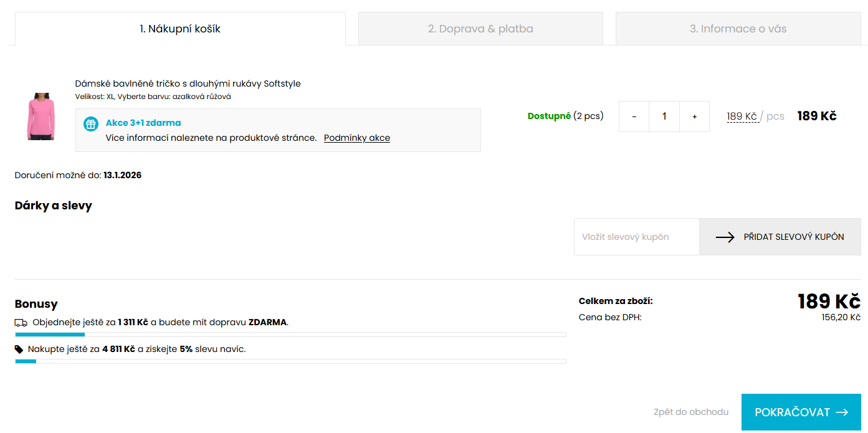Return via Zpět do obchodu link
The image size is (868, 433).
tap(691, 412)
